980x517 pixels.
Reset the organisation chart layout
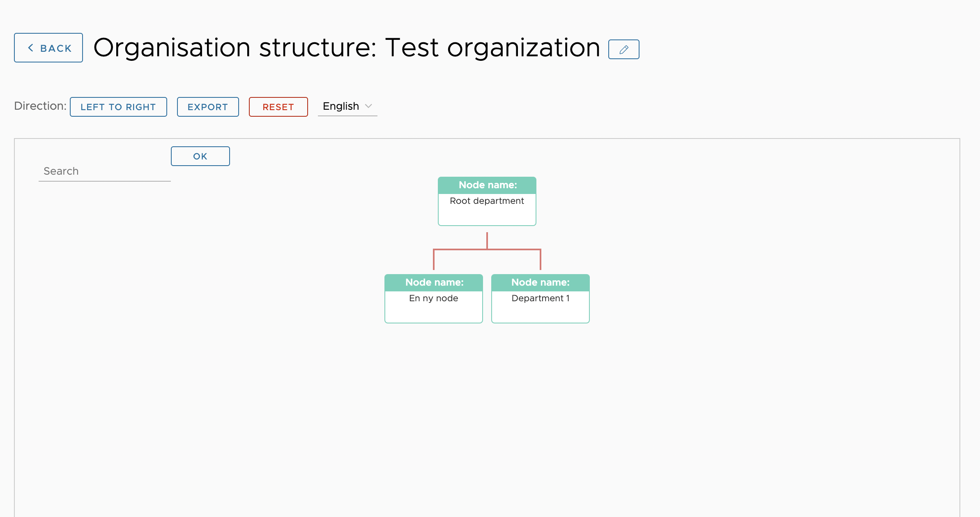coord(278,107)
